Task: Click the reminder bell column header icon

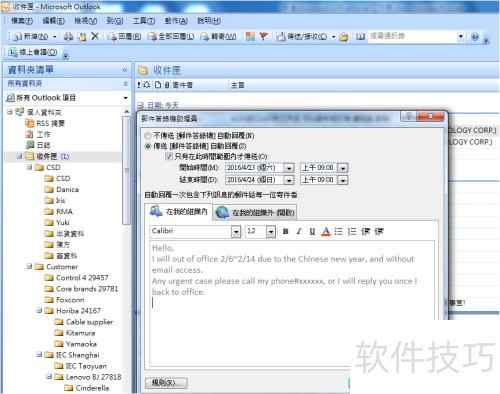Action: [147, 85]
